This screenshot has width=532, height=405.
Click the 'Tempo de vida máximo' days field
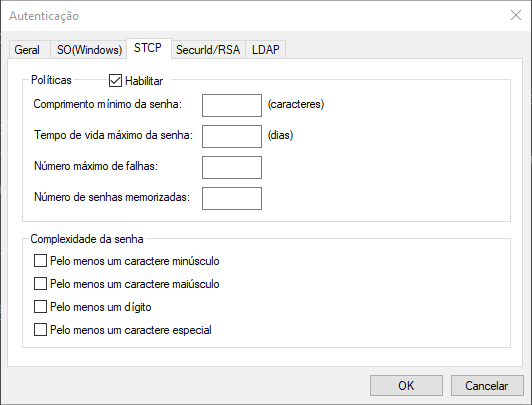232,136
